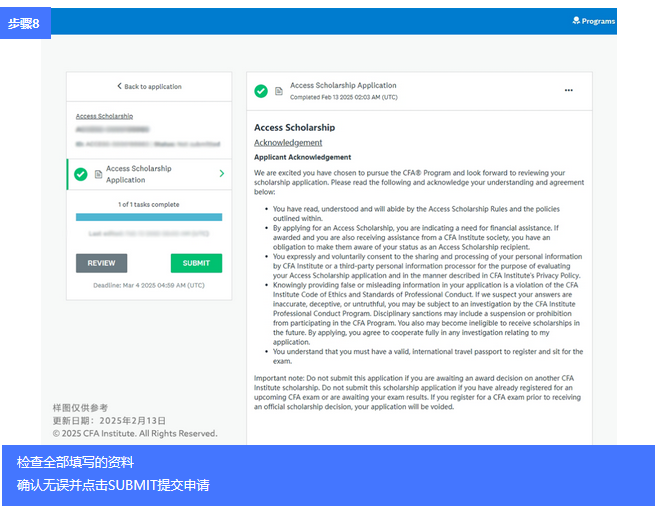The height and width of the screenshot is (506, 655).
Task: Click the document icon beside the sidebar task
Action: [98, 174]
